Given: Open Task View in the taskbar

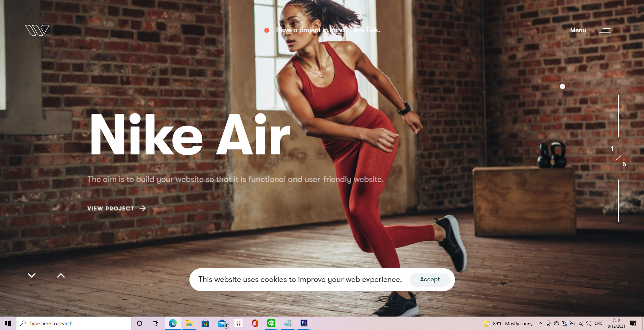Looking at the screenshot, I should pyautogui.click(x=156, y=323).
